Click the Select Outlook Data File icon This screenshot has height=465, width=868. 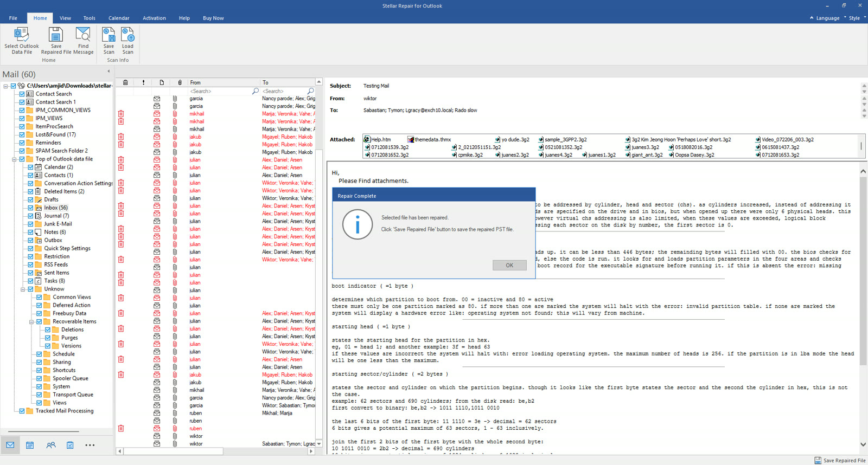click(22, 35)
